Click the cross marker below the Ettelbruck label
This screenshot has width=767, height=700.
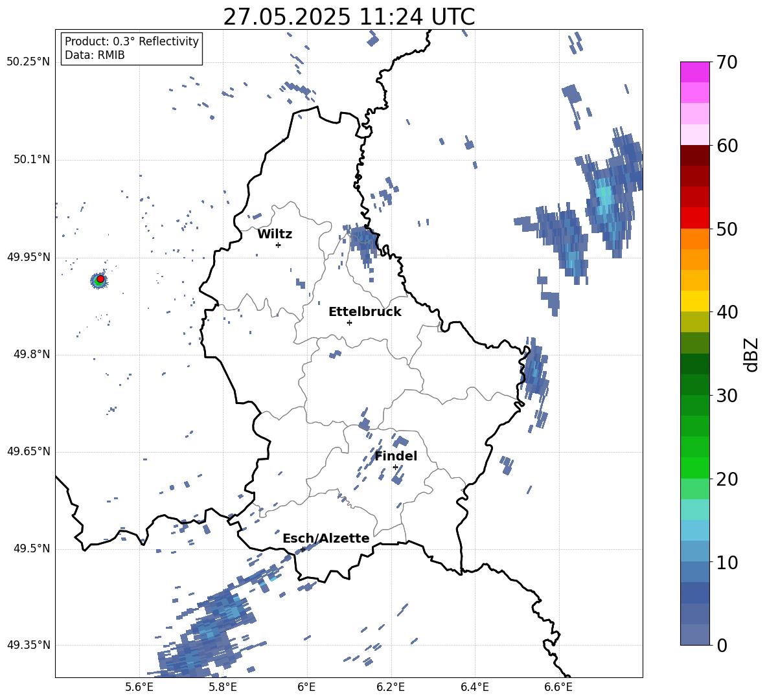[349, 322]
